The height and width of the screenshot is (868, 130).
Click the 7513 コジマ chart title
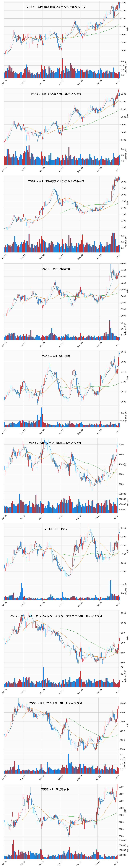point(56,529)
